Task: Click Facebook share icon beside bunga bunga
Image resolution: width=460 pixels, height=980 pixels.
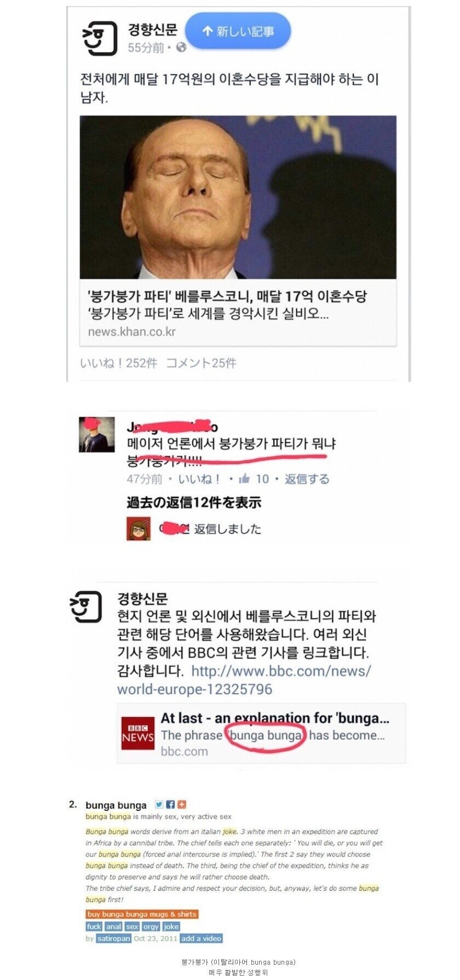Action: pyautogui.click(x=170, y=804)
